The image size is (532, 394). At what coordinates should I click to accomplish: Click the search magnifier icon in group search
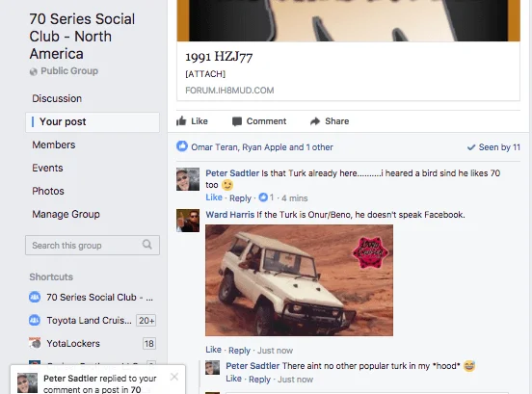coord(146,245)
